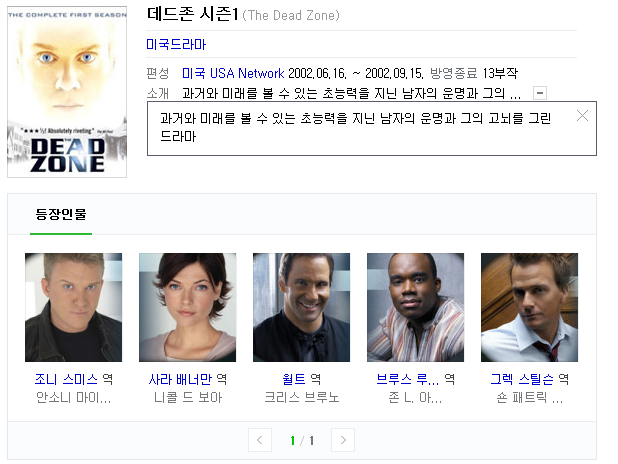Click the photo of 사라 배너만 character

[x=188, y=307]
